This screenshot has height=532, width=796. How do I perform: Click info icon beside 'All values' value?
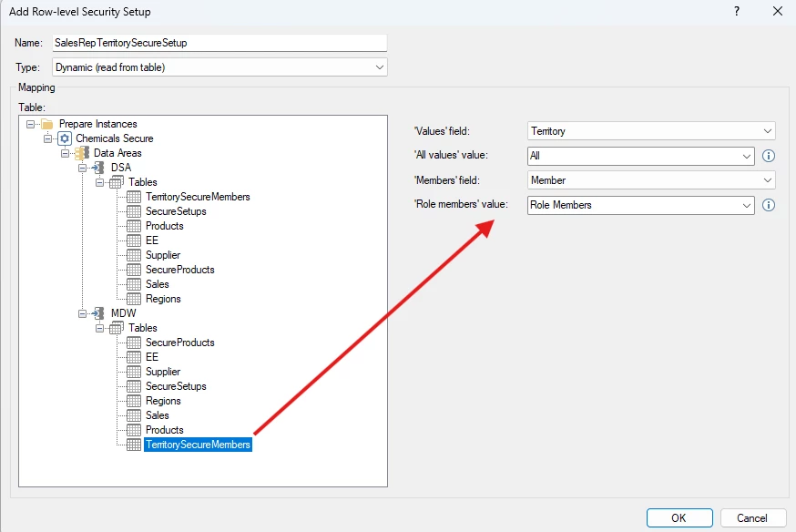coord(769,156)
